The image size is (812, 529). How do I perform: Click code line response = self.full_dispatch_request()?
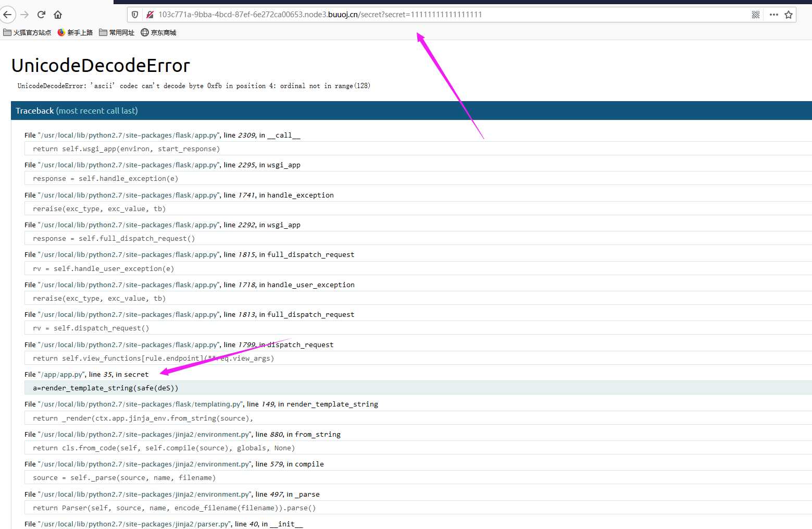click(418, 239)
